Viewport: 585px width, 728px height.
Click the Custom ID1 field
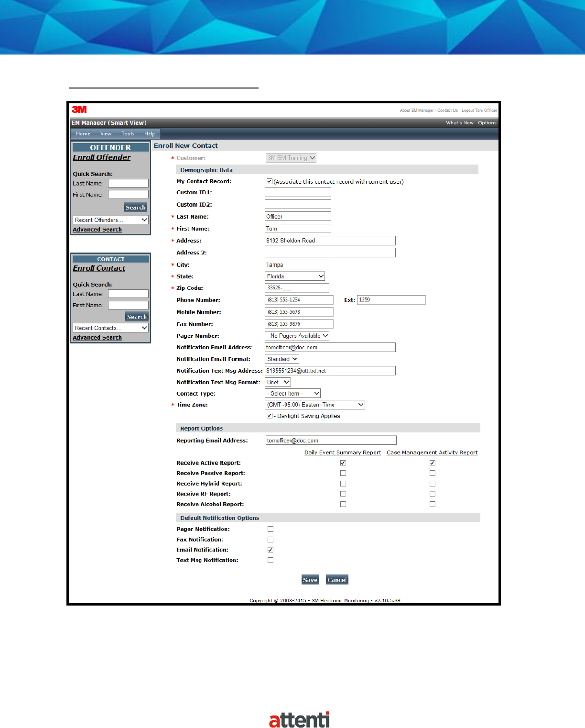[298, 192]
